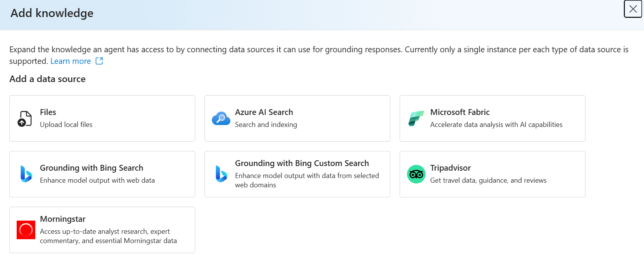644x257 pixels.
Task: Click the Microsoft Fabric logo icon
Action: point(416,118)
